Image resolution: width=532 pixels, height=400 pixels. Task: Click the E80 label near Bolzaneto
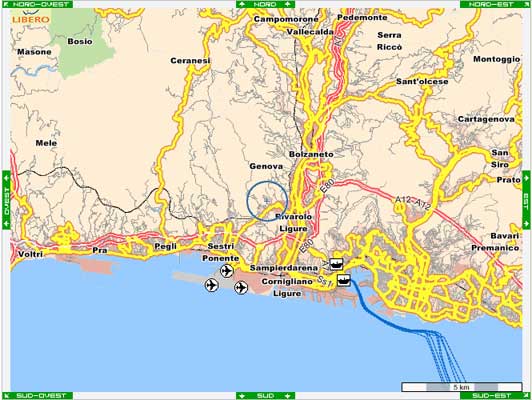click(328, 185)
